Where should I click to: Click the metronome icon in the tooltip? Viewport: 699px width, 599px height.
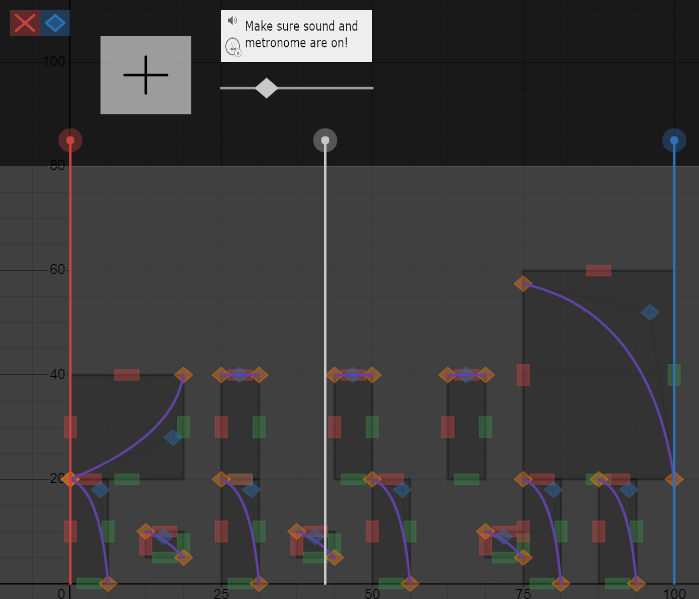(x=232, y=46)
